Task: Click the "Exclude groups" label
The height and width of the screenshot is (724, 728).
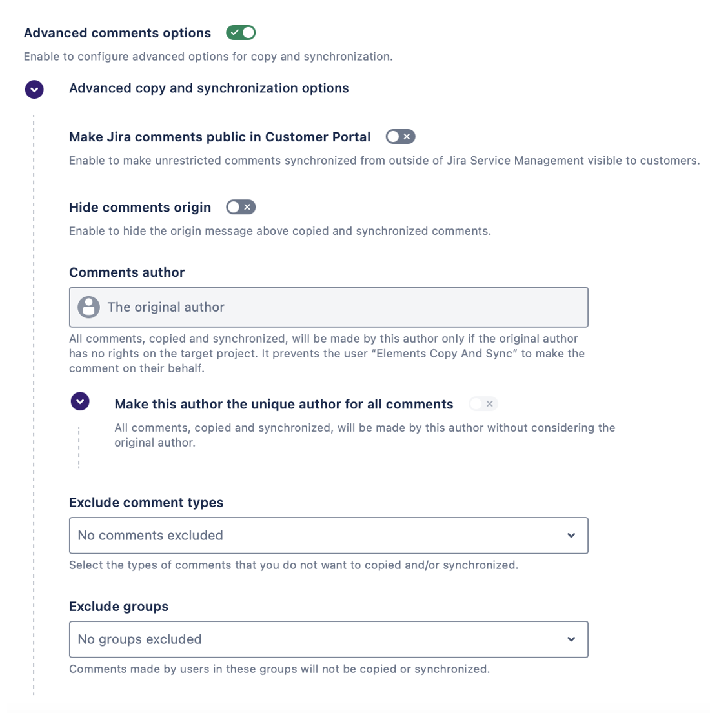Action: [119, 607]
